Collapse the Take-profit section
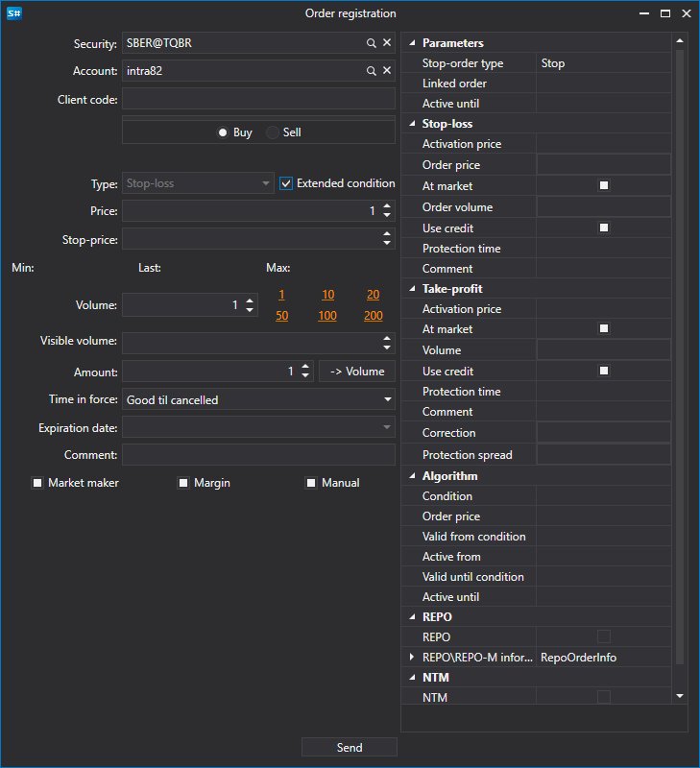The height and width of the screenshot is (768, 700). pyautogui.click(x=413, y=289)
